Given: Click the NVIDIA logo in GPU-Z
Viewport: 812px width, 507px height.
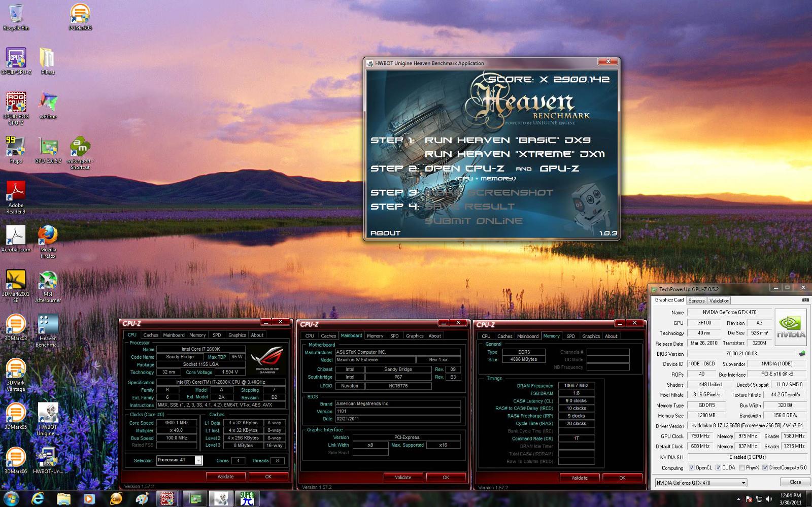Looking at the screenshot, I should (791, 327).
